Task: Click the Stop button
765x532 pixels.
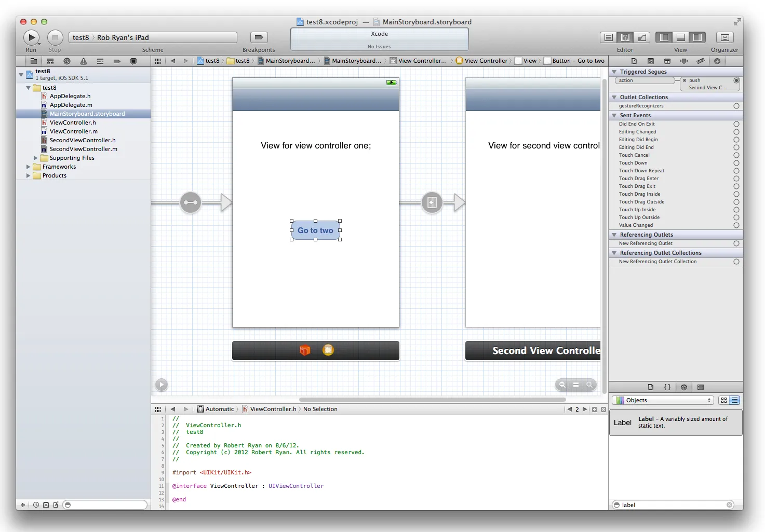Action: tap(55, 37)
